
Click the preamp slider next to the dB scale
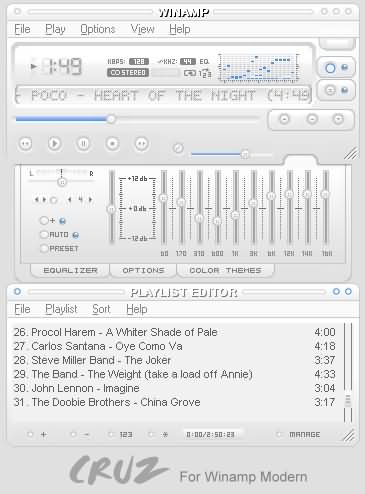pyautogui.click(x=112, y=208)
